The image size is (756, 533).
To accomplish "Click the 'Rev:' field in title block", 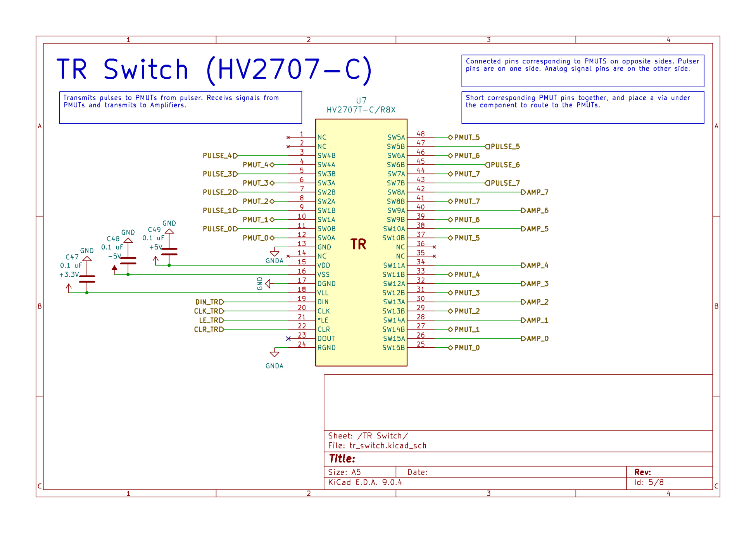I will click(642, 472).
